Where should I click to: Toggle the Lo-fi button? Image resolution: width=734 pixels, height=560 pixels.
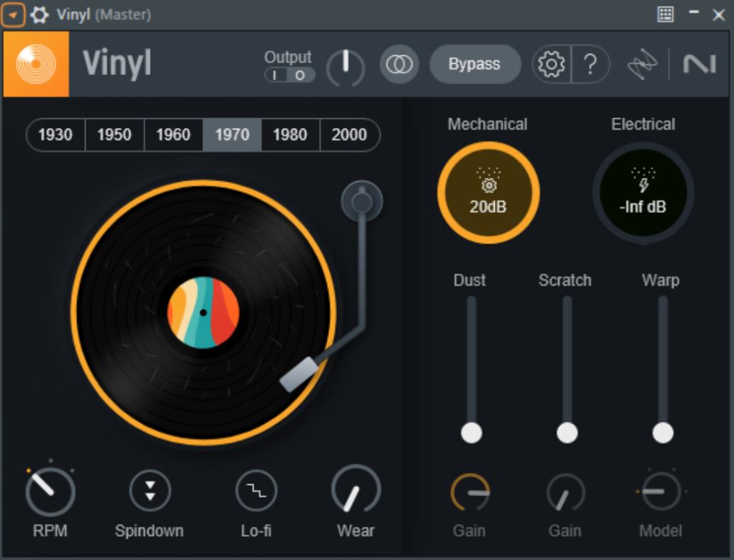coord(256,491)
